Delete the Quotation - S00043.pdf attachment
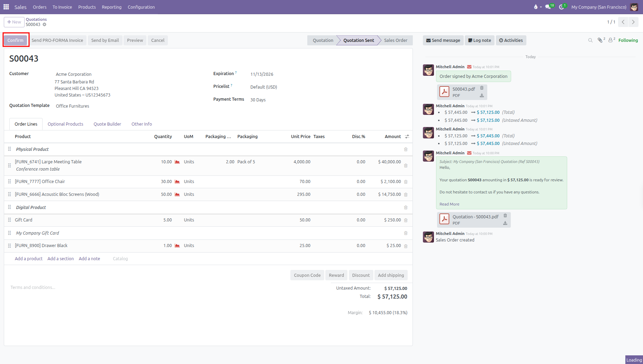The image size is (643, 364). (505, 216)
